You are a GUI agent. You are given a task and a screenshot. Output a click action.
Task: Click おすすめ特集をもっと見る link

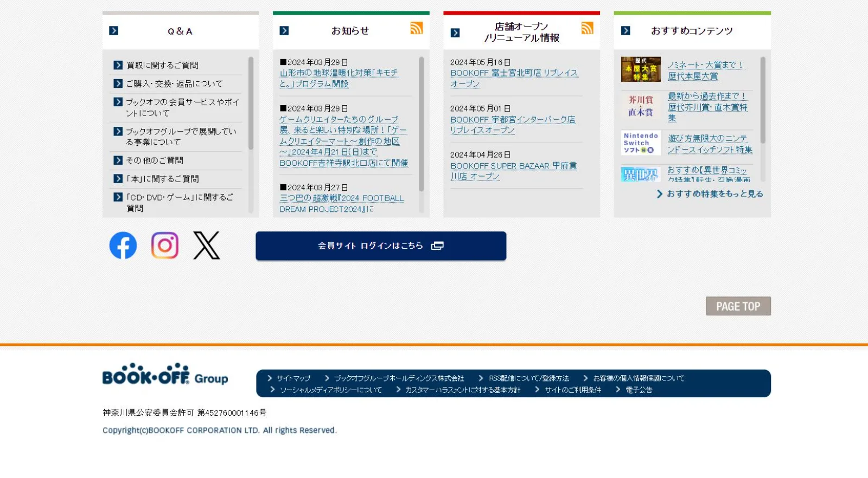click(714, 194)
